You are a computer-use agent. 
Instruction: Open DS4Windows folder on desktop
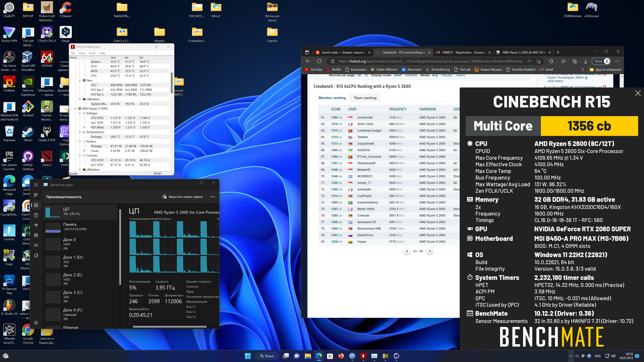point(573,10)
